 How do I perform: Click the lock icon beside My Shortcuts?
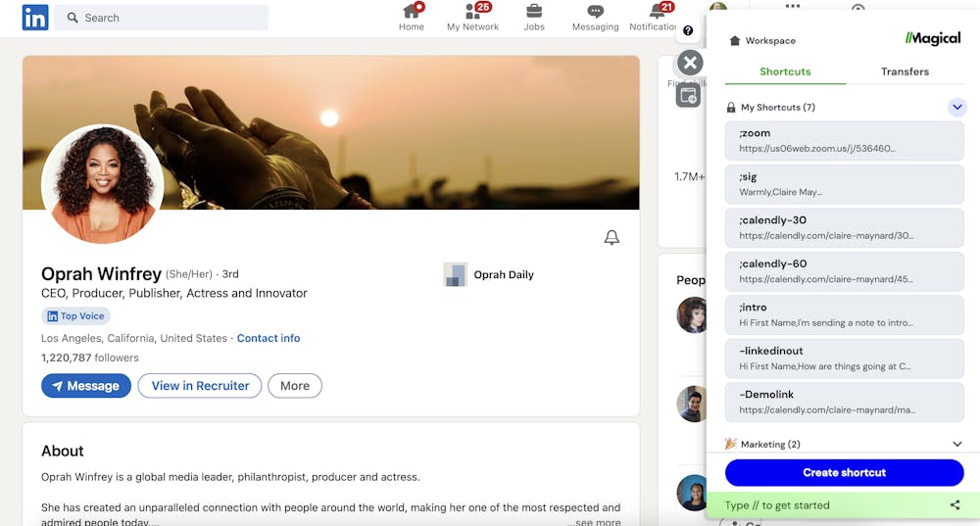point(731,108)
